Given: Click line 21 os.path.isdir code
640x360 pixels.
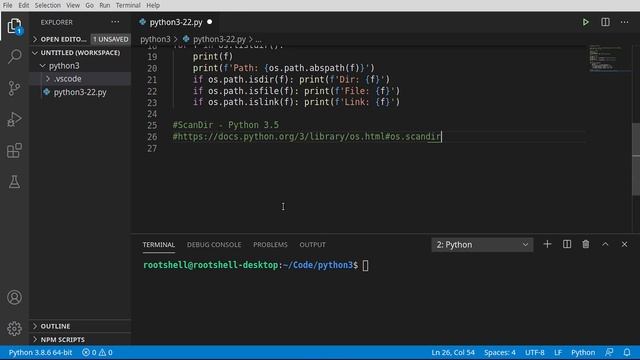Looking at the screenshot, I should point(291,79).
